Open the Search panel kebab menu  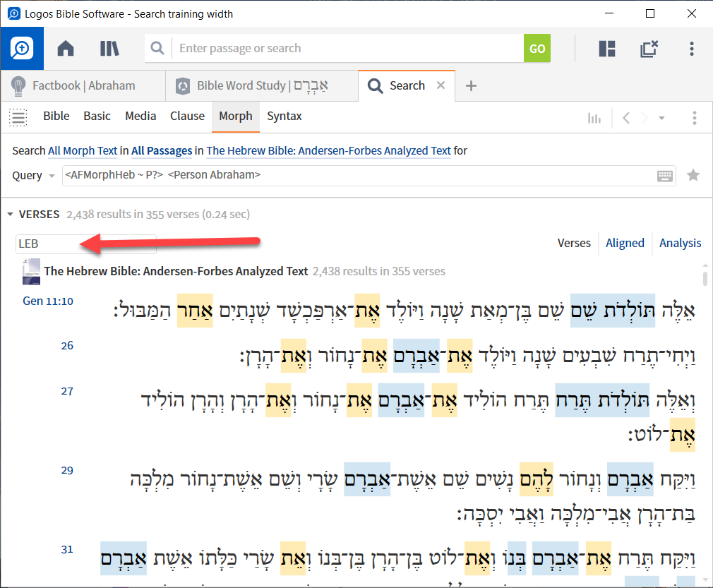[695, 118]
